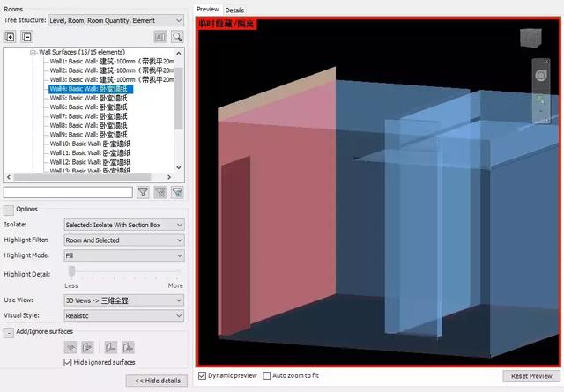Click the Wall Surfaces (15/15 elements) node
564x392 pixels.
[82, 52]
